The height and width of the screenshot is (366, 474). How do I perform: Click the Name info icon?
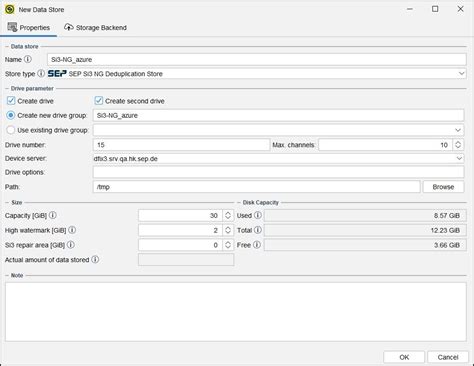coord(28,59)
